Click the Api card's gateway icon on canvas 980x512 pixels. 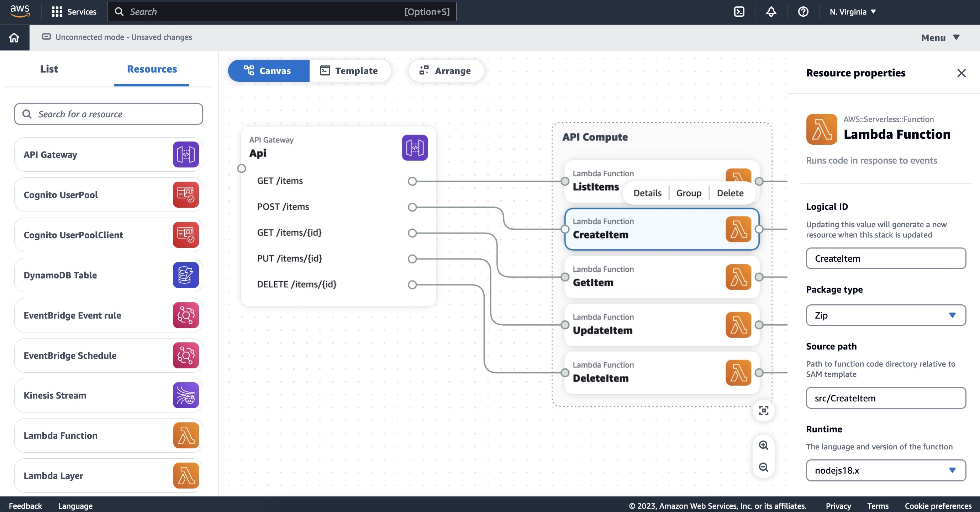[x=415, y=148]
